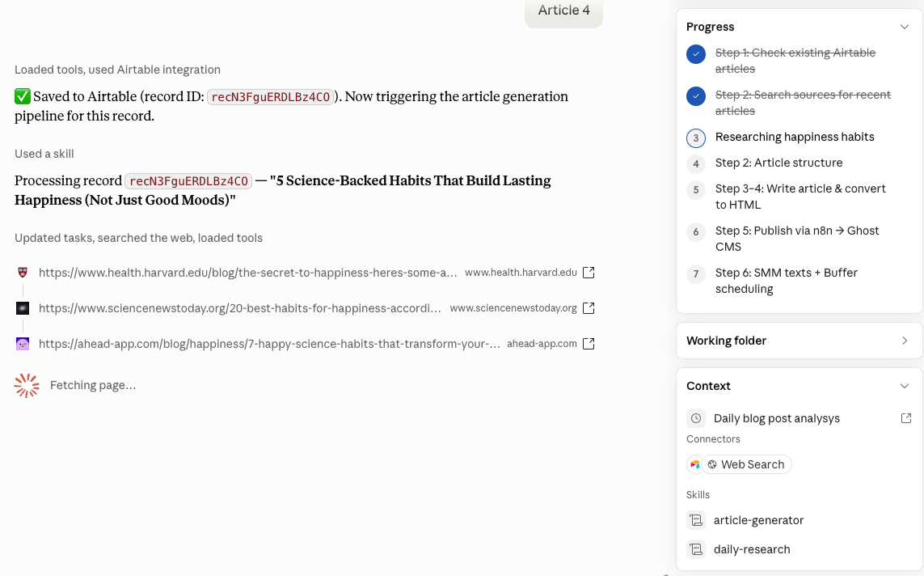Click the clock icon beside Daily blog post
The image size is (924, 576).
696,418
